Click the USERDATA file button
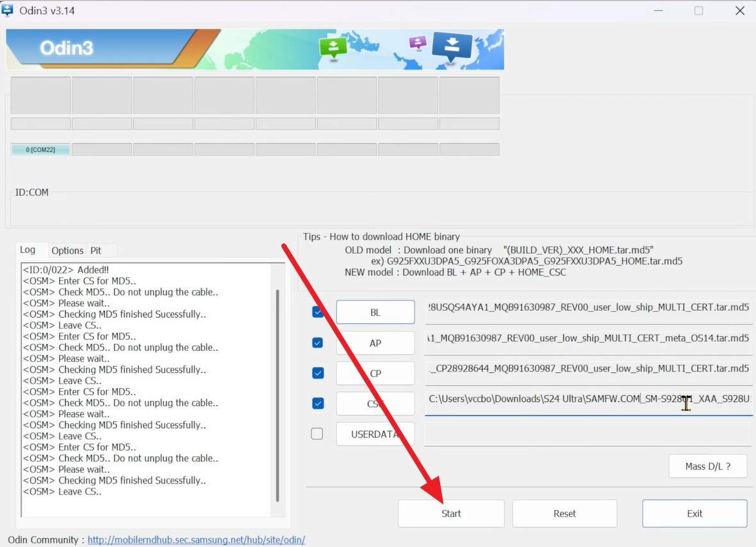 tap(375, 434)
